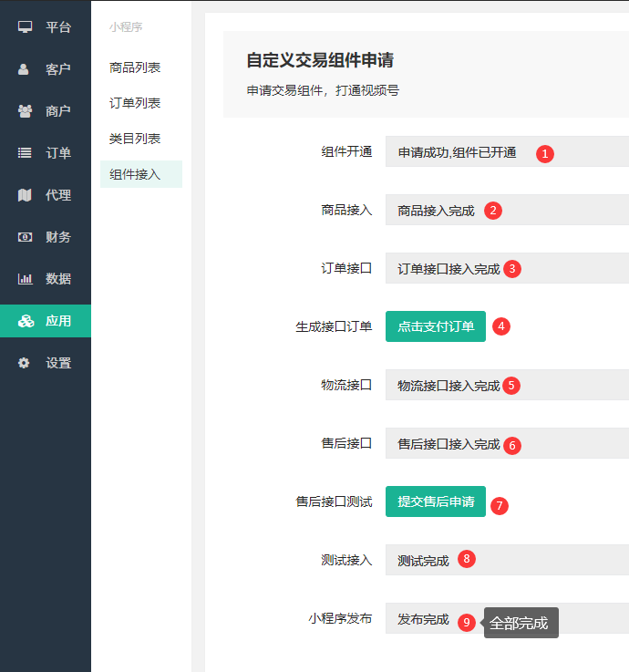
Task: Click the 测试完成 status field
Action: (x=508, y=560)
